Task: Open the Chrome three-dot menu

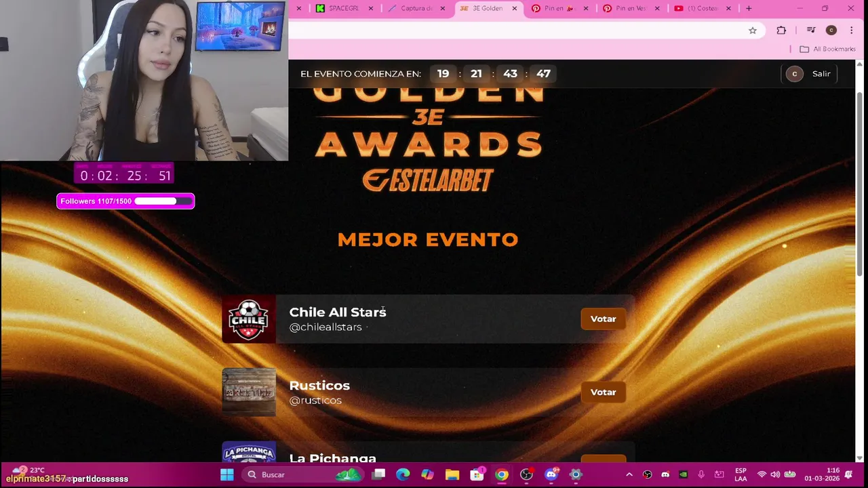Action: coord(852,30)
